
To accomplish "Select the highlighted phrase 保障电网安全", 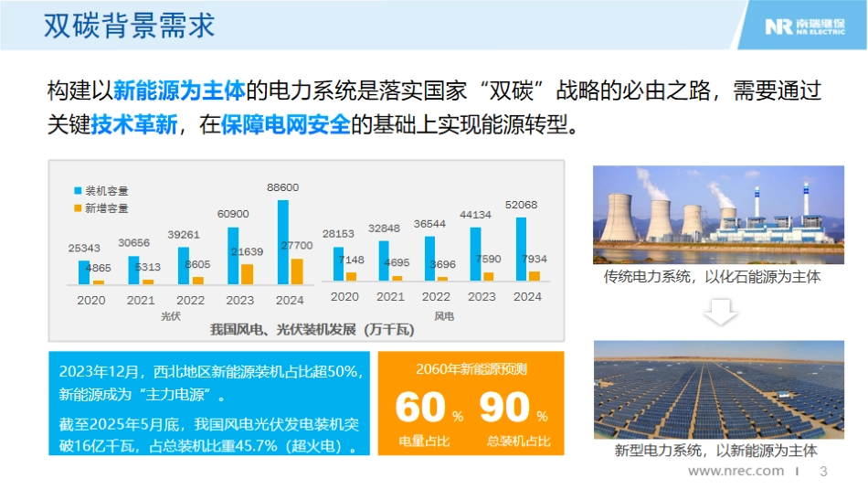I will point(286,124).
